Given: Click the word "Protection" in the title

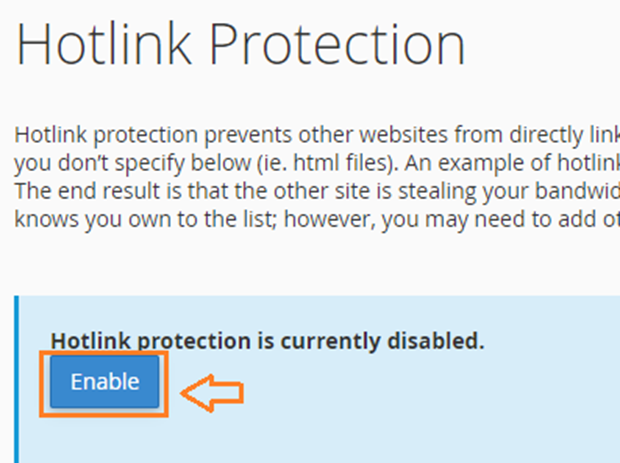Looking at the screenshot, I should pyautogui.click(x=337, y=43).
